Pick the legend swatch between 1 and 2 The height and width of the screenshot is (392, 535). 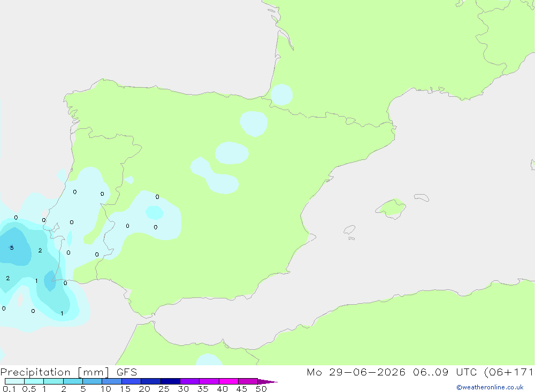pos(53,381)
